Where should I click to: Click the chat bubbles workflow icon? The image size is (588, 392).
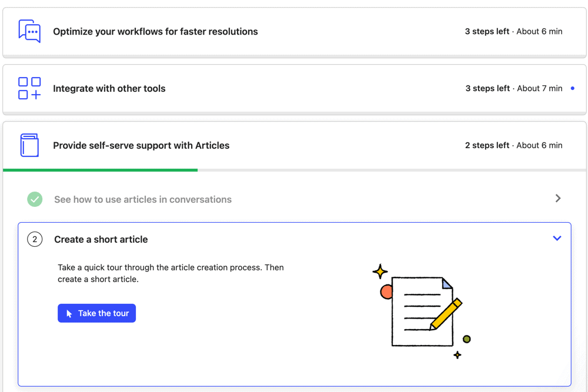pyautogui.click(x=29, y=31)
